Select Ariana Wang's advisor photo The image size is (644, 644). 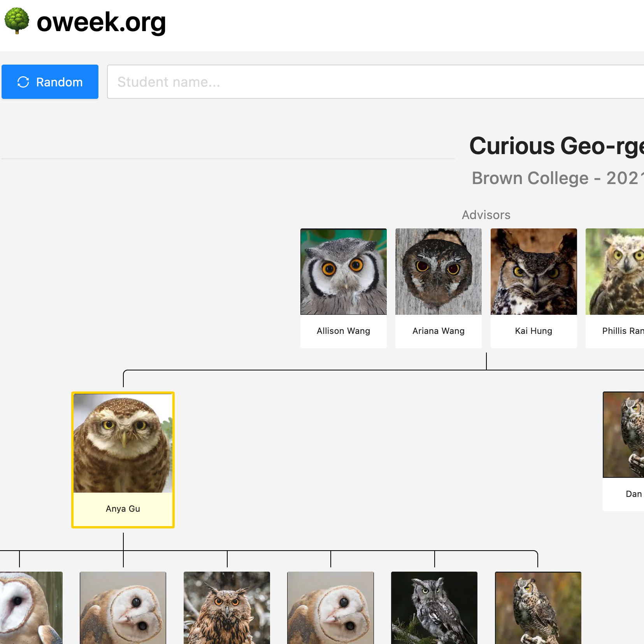click(438, 272)
